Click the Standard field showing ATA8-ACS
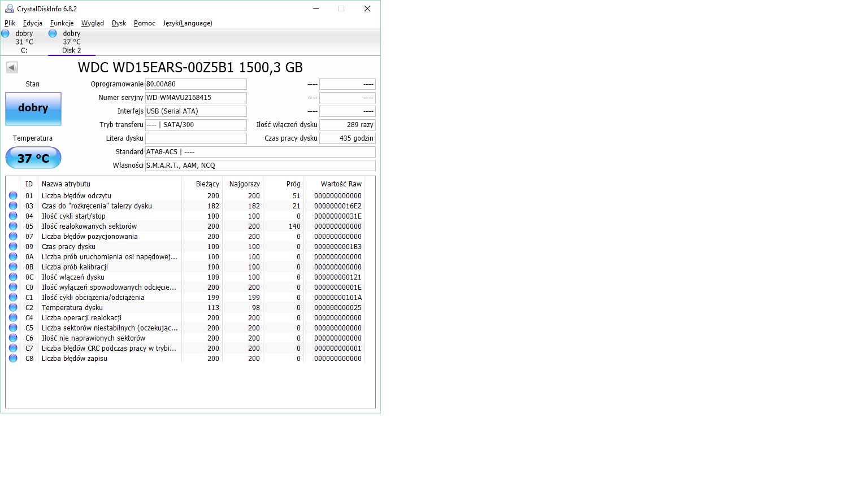The height and width of the screenshot is (488, 868). 261,152
